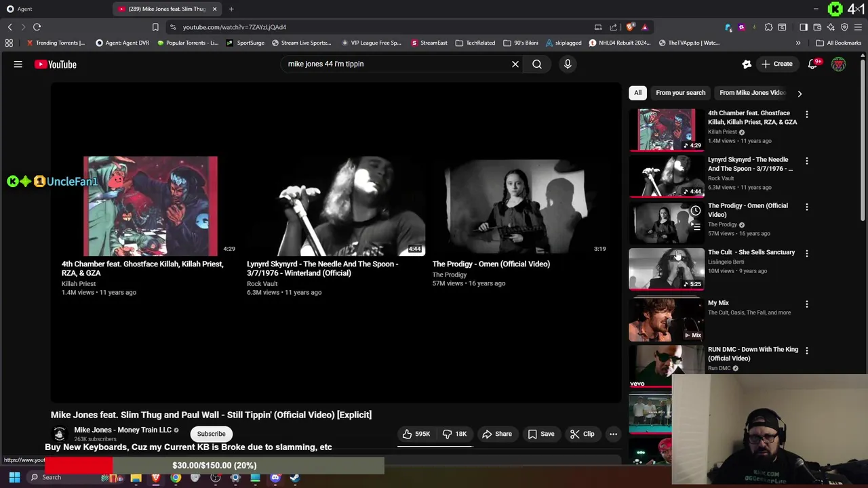Dislike the video showing 18K
The width and height of the screenshot is (868, 488).
tap(454, 434)
